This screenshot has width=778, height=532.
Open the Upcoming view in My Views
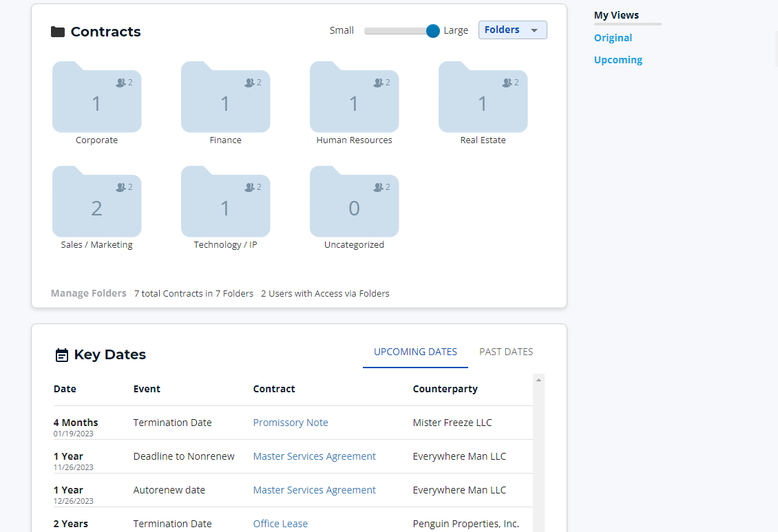coord(618,60)
